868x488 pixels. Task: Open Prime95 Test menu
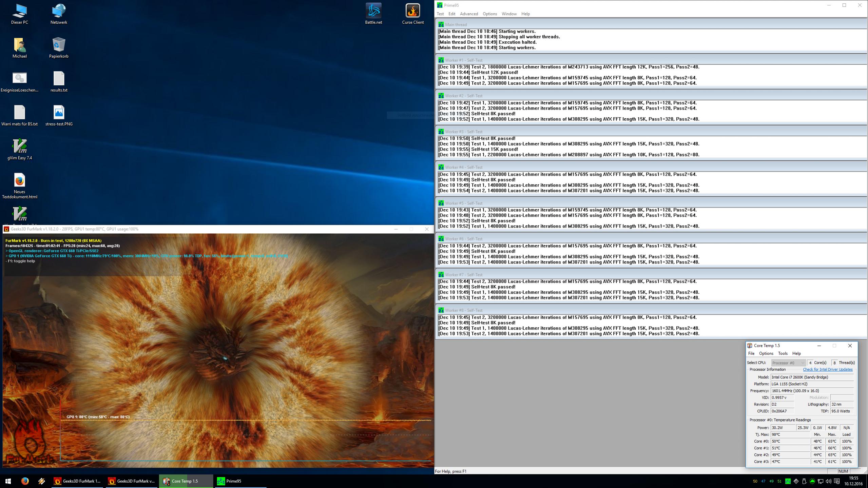tap(440, 14)
